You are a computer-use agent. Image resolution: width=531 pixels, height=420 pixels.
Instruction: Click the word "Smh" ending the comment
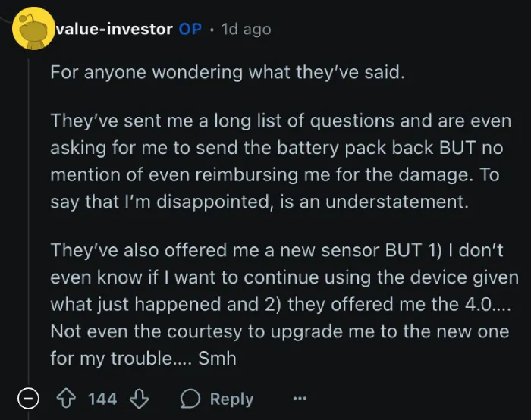[217, 358]
